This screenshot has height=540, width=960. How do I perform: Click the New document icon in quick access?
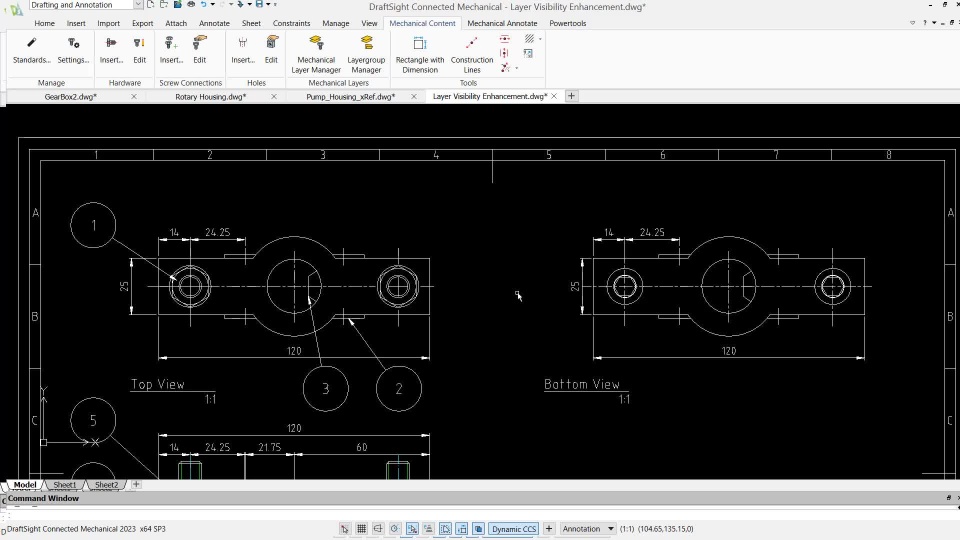pyautogui.click(x=151, y=4)
